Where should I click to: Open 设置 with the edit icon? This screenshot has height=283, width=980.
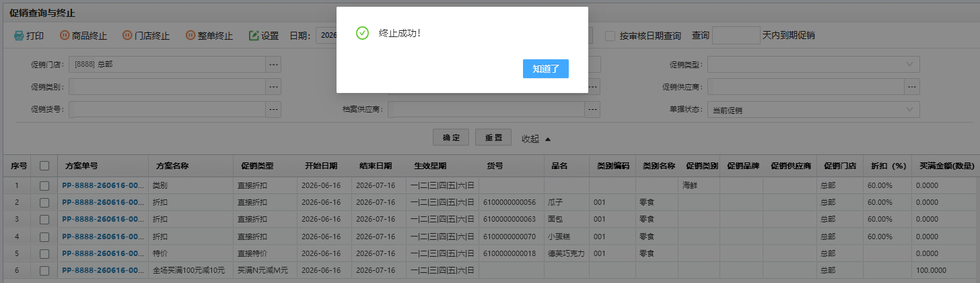(x=254, y=36)
